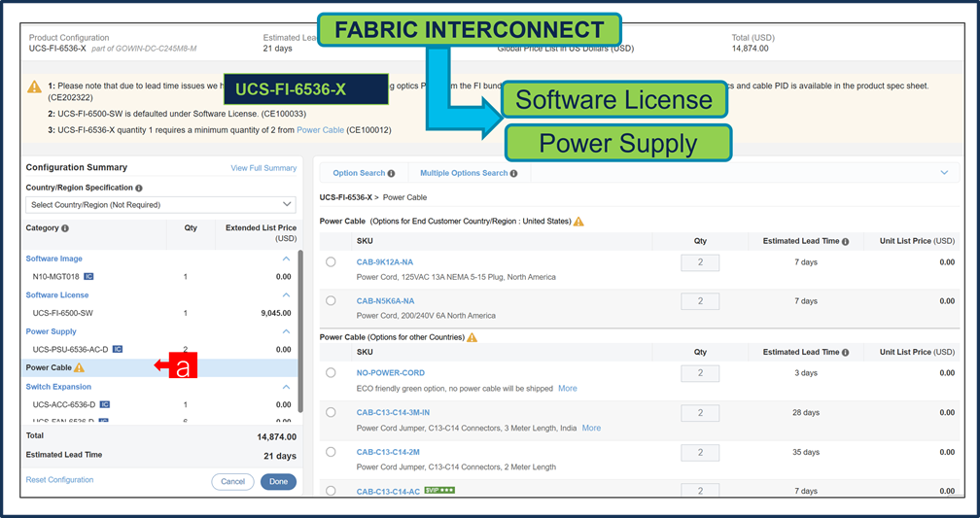Screen dimensions: 980x518
Task: Collapse the Power Supply category
Action: (286, 331)
